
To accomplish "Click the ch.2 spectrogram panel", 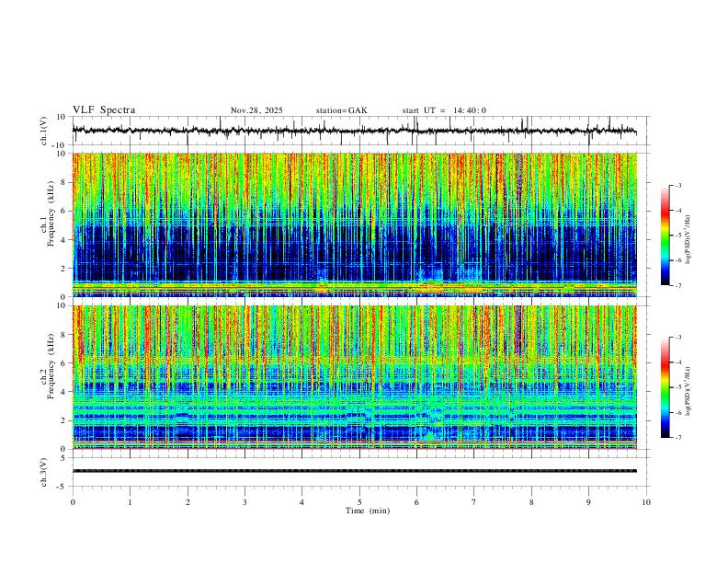I will (x=354, y=377).
